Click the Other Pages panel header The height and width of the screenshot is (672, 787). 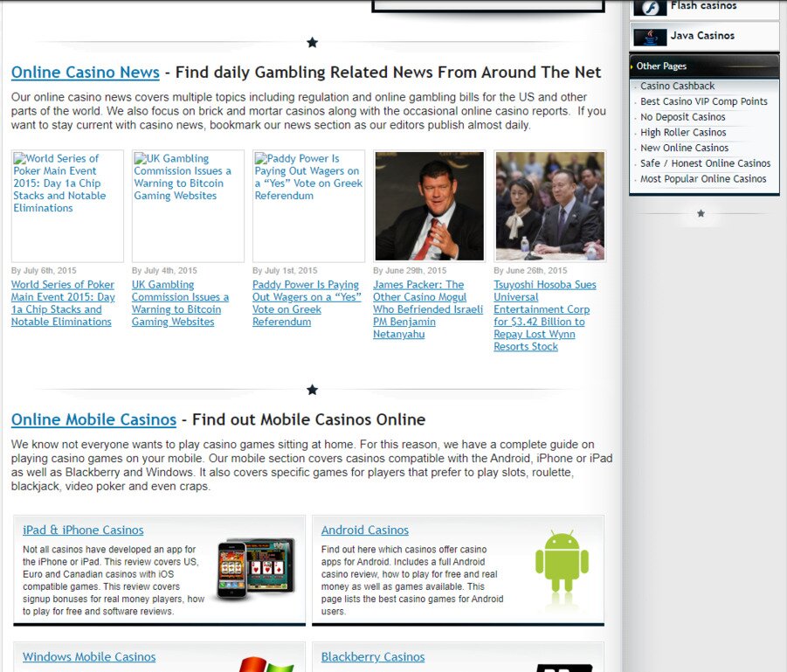click(704, 66)
